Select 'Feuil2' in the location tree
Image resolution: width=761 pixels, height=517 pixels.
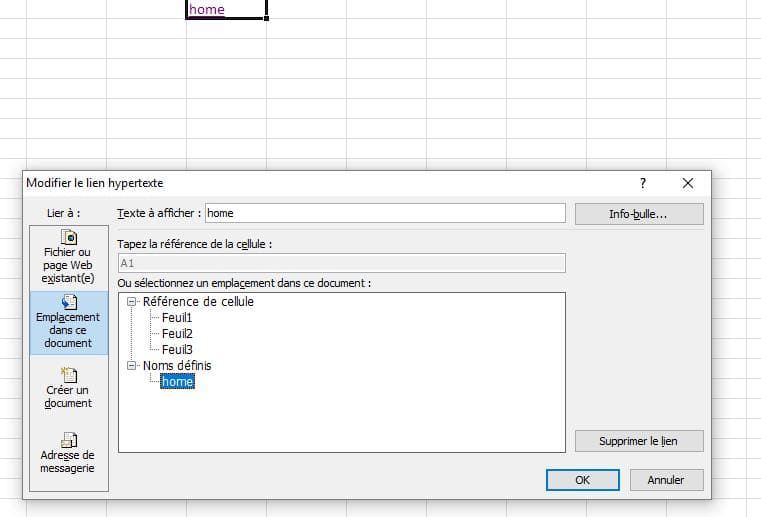(x=177, y=334)
